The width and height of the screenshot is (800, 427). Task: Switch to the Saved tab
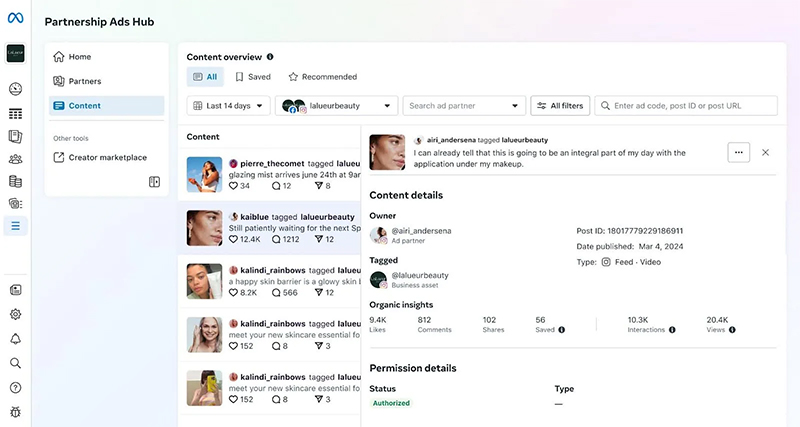(x=253, y=77)
